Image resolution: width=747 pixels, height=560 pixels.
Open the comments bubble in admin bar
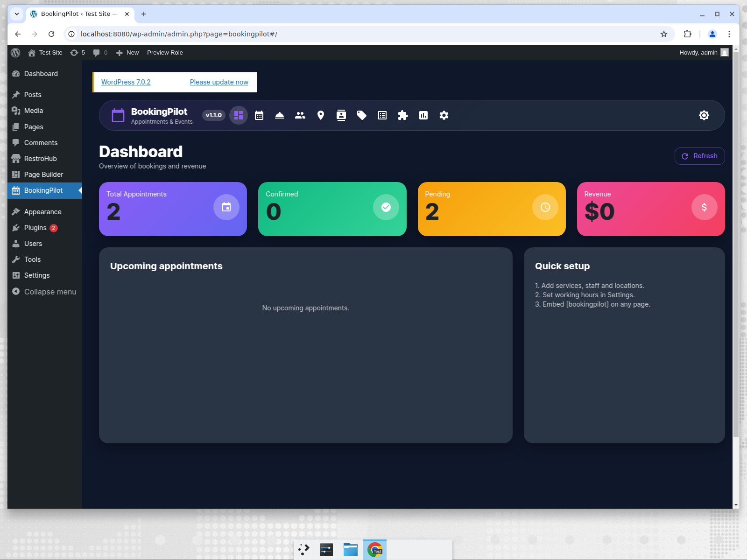100,53
